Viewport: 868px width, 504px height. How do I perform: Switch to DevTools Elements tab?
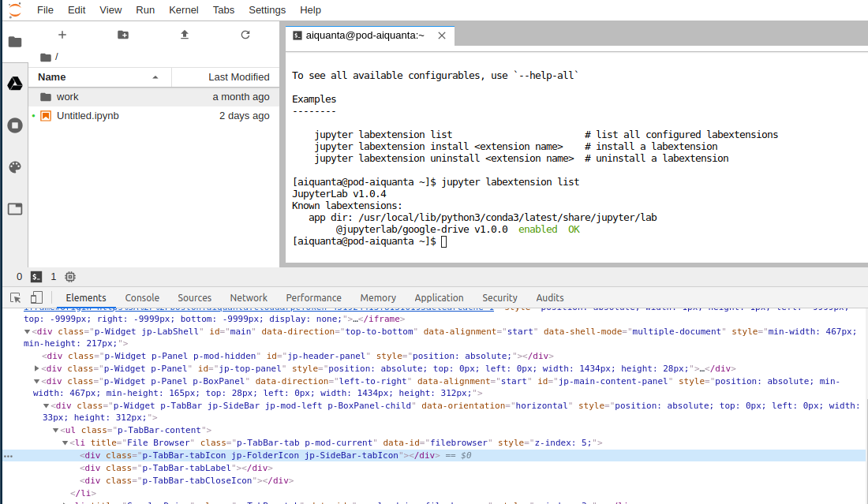pyautogui.click(x=86, y=297)
